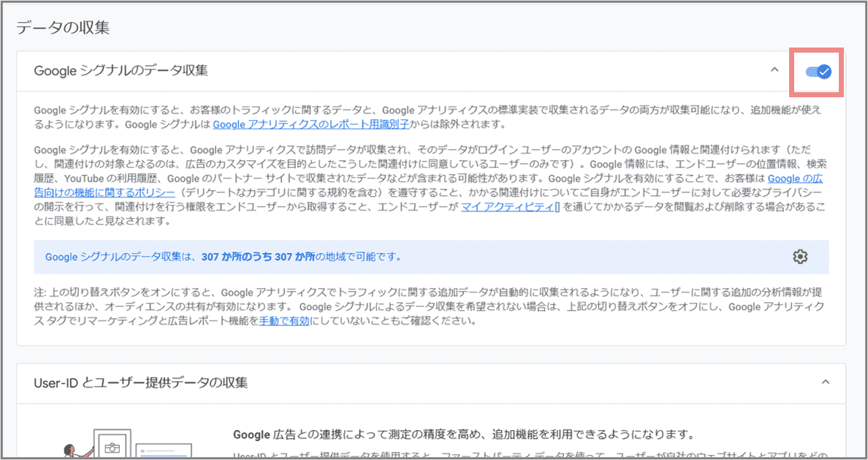Click the external link icon beside マイ アクティビティ
This screenshot has width=868, height=460.
click(x=557, y=207)
